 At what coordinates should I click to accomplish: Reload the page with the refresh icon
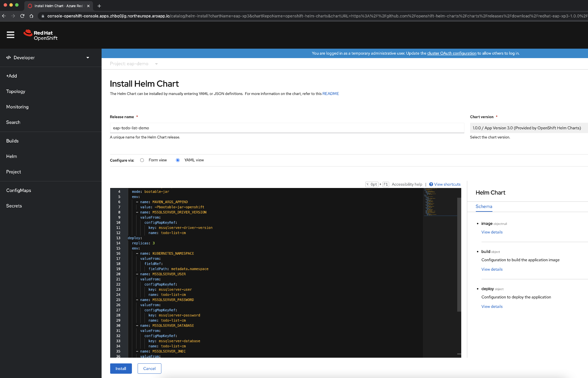pos(23,16)
